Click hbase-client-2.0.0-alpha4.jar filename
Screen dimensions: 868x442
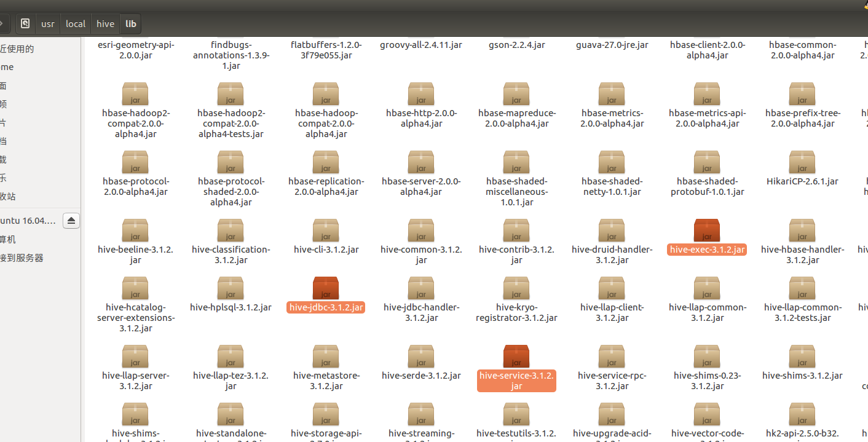tap(708, 50)
